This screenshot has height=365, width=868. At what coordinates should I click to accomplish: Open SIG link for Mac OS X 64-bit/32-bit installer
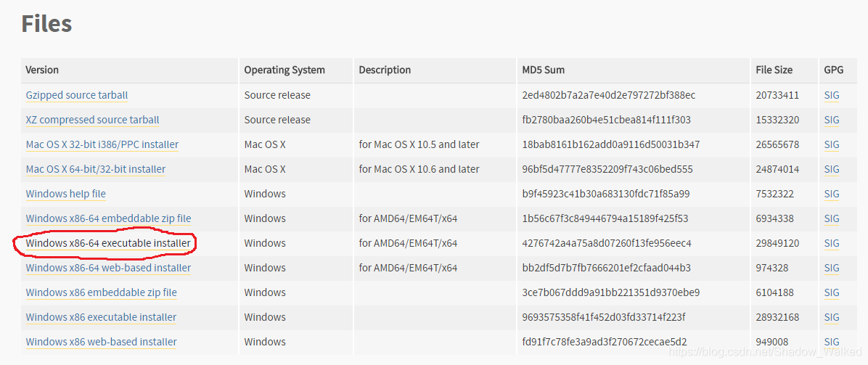pos(832,169)
